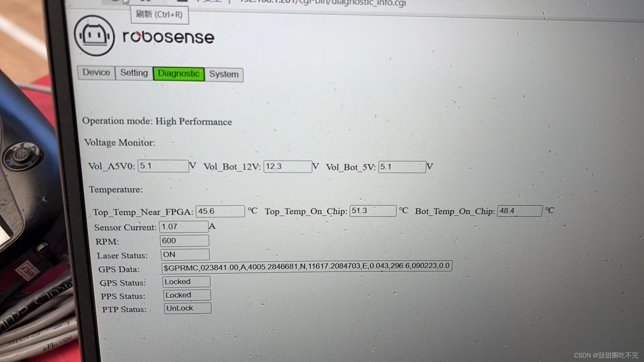Screen dimensions: 644x362
Task: Expand the Temperature section details
Action: pos(115,189)
